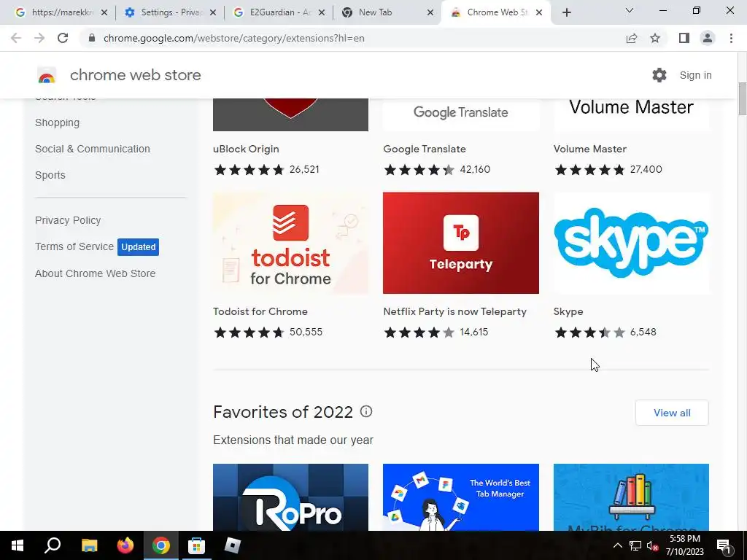747x560 pixels.
Task: Click the address bar URL field
Action: [x=352, y=38]
